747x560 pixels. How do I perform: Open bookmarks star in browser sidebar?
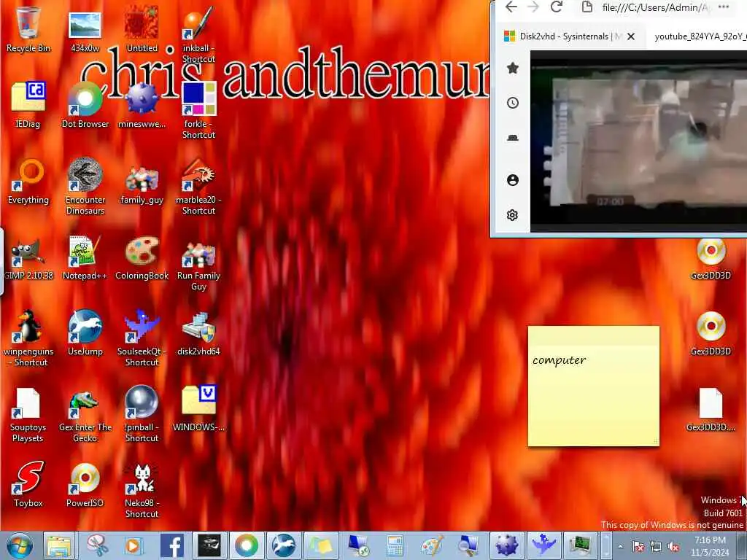[513, 68]
